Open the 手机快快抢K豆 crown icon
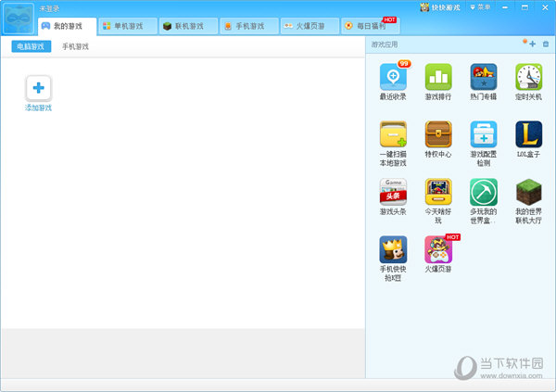 (393, 249)
